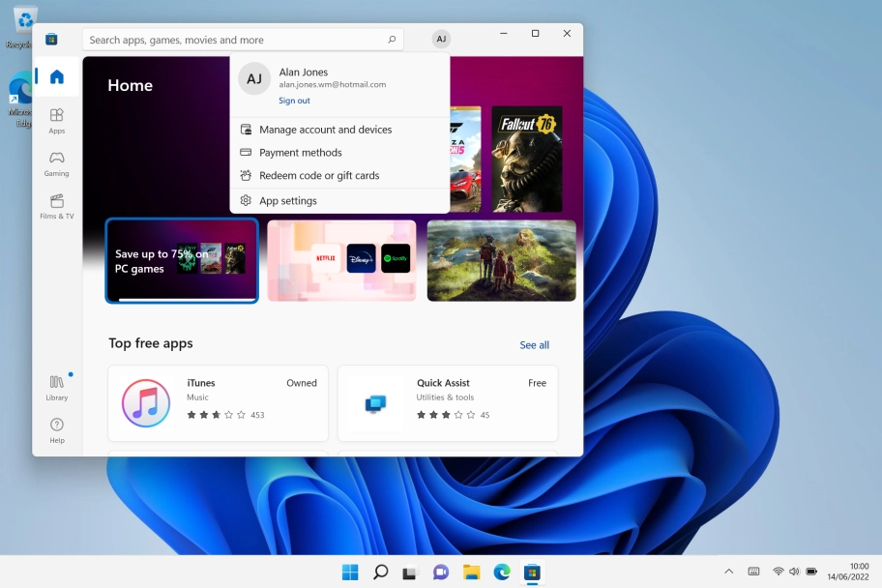Screen dimensions: 882x588
Task: Open the Fallout 76 game tile
Action: (x=526, y=159)
